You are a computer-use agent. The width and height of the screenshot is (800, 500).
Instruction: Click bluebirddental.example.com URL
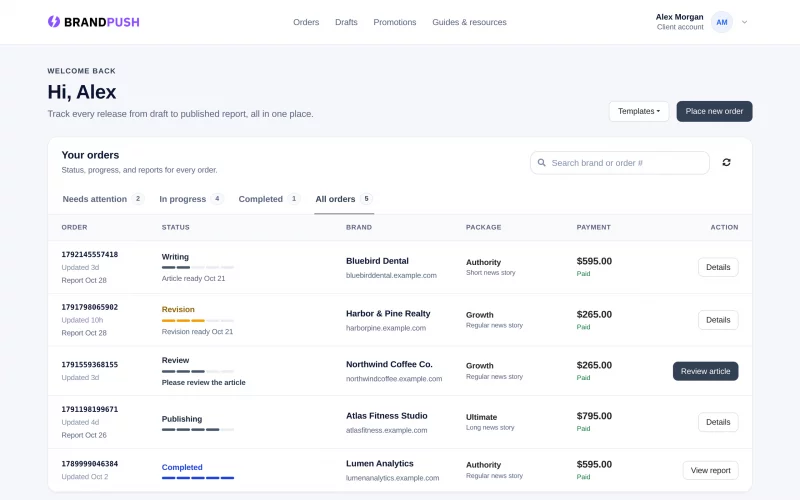point(391,276)
